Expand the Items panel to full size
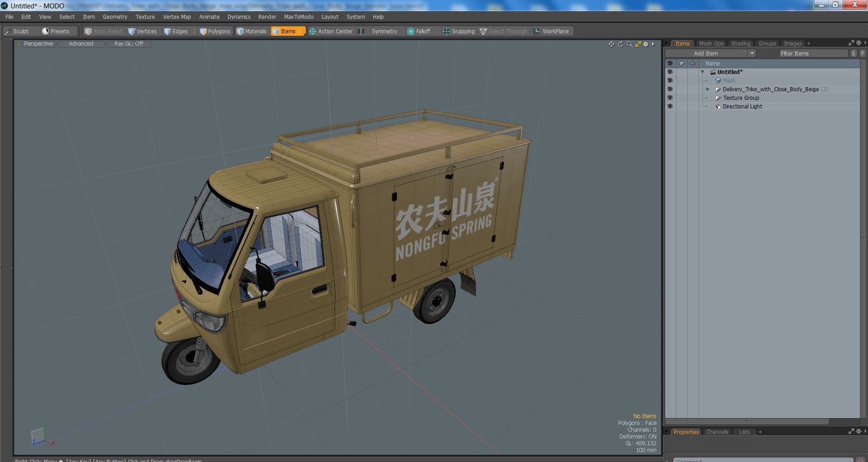Image resolution: width=868 pixels, height=462 pixels. point(851,43)
